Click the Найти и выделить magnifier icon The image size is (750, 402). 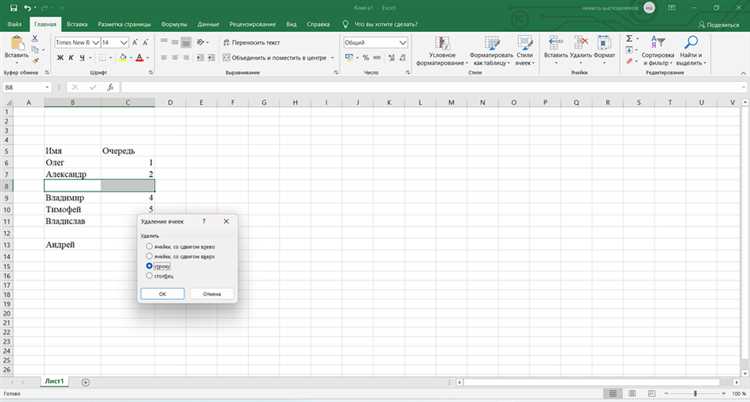[691, 43]
